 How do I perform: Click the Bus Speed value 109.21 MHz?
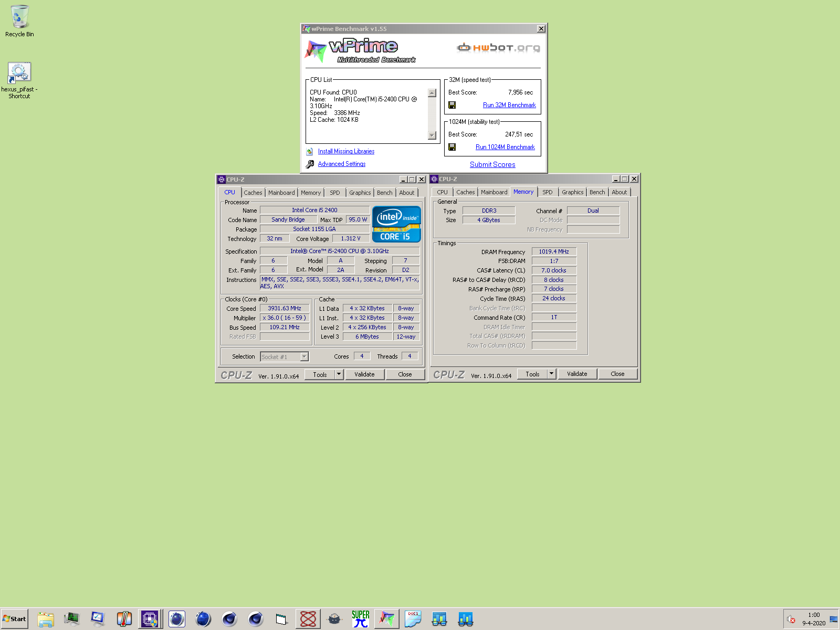[285, 327]
